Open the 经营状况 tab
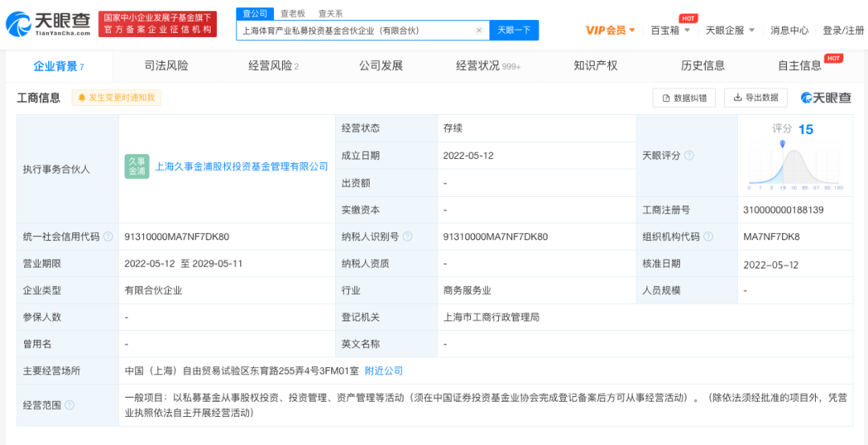 [489, 66]
